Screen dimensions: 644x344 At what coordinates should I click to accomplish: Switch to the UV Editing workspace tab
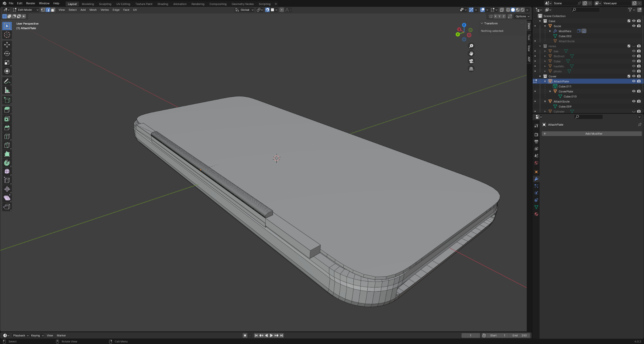(123, 4)
